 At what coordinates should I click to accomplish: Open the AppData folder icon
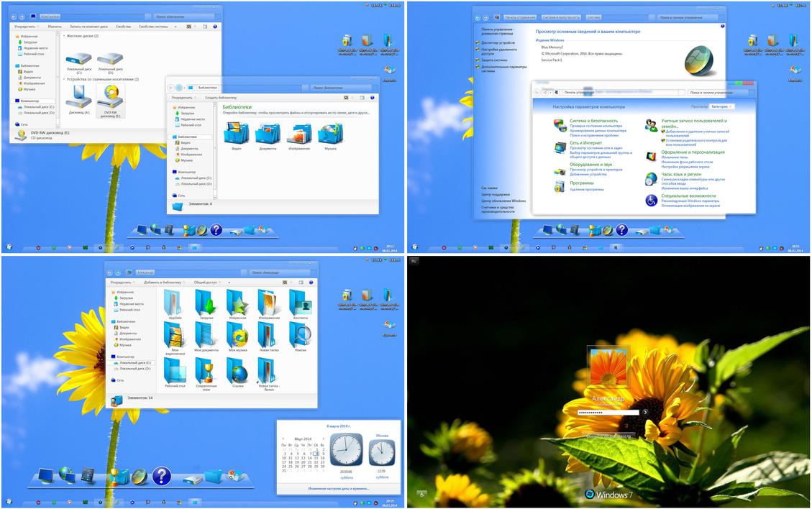(x=175, y=303)
